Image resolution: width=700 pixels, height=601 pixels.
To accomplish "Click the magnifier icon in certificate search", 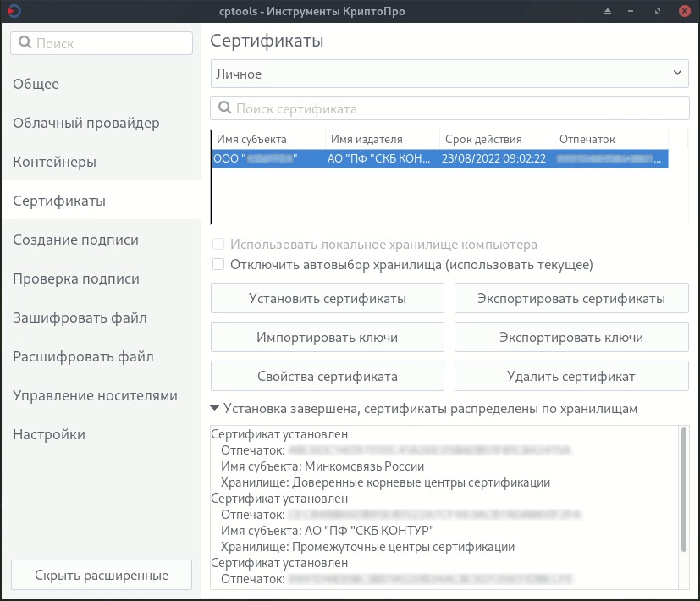I will [x=224, y=108].
